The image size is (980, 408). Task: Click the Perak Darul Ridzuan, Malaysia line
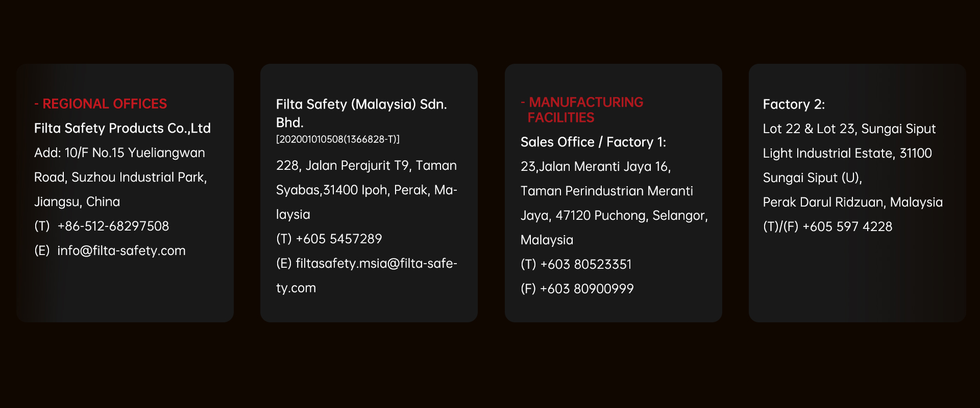pyautogui.click(x=853, y=202)
